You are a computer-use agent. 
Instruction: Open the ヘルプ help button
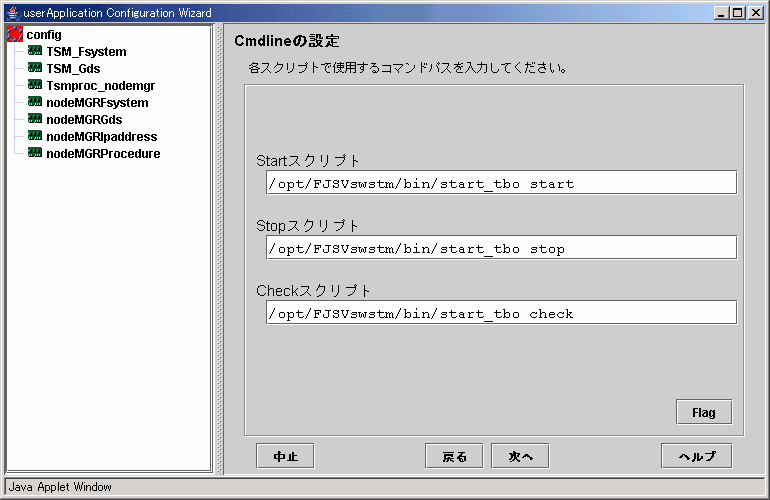point(697,456)
